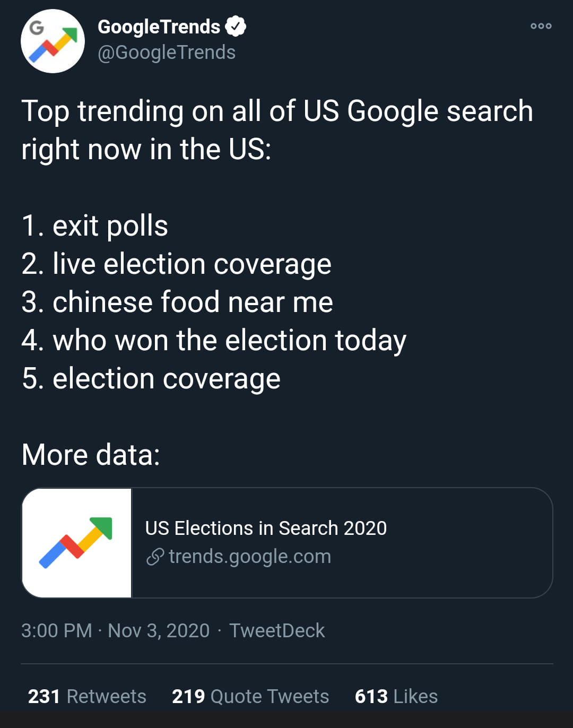Open the Nov 3, 2020 date link

tap(159, 630)
